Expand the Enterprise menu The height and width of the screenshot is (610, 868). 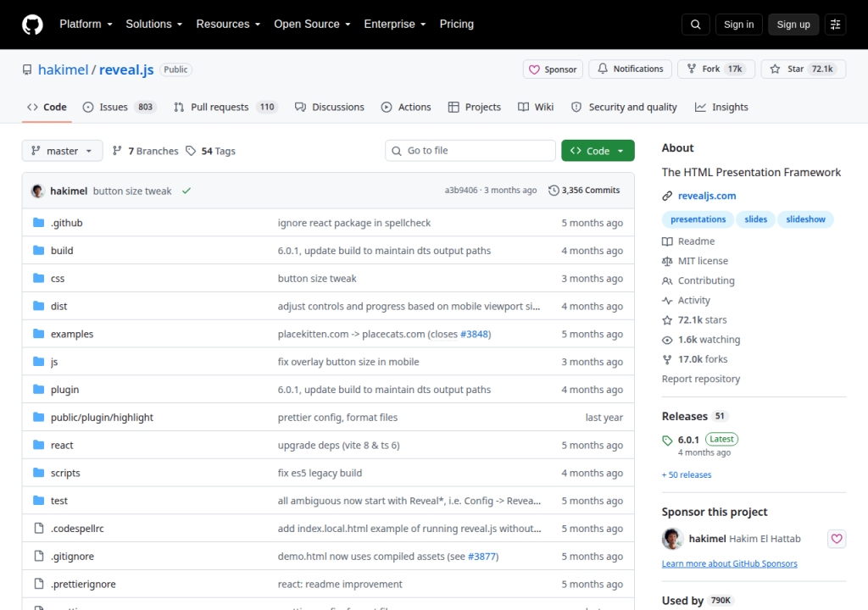coord(395,25)
